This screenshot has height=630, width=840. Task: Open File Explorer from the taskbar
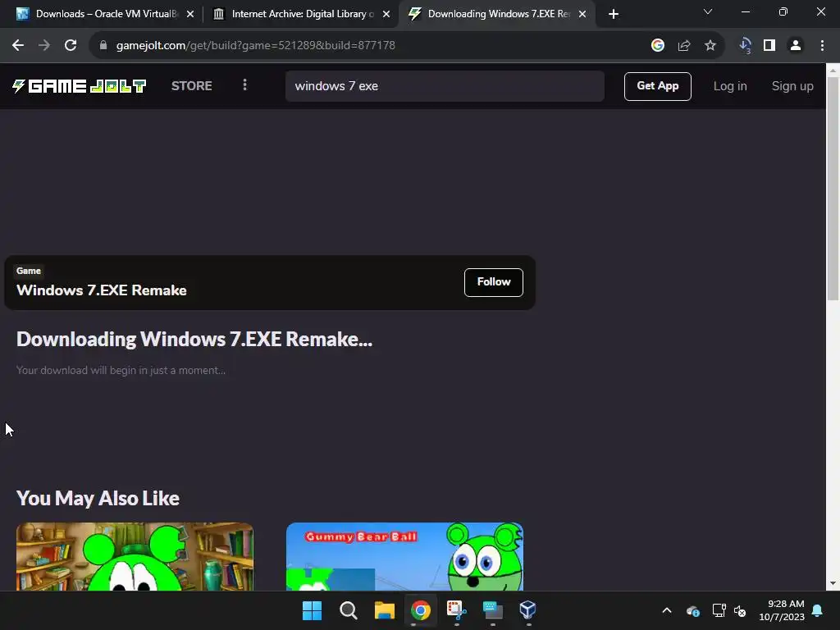tap(384, 610)
